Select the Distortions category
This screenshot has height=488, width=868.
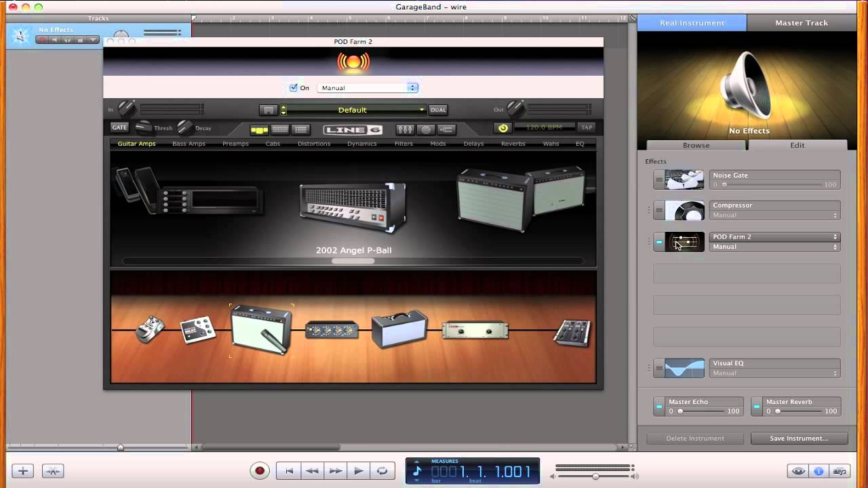click(314, 144)
